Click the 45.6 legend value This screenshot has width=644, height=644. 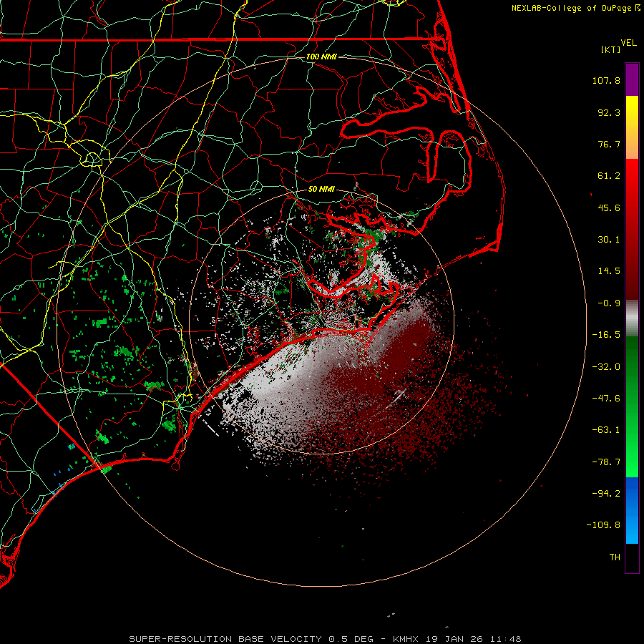pyautogui.click(x=609, y=208)
